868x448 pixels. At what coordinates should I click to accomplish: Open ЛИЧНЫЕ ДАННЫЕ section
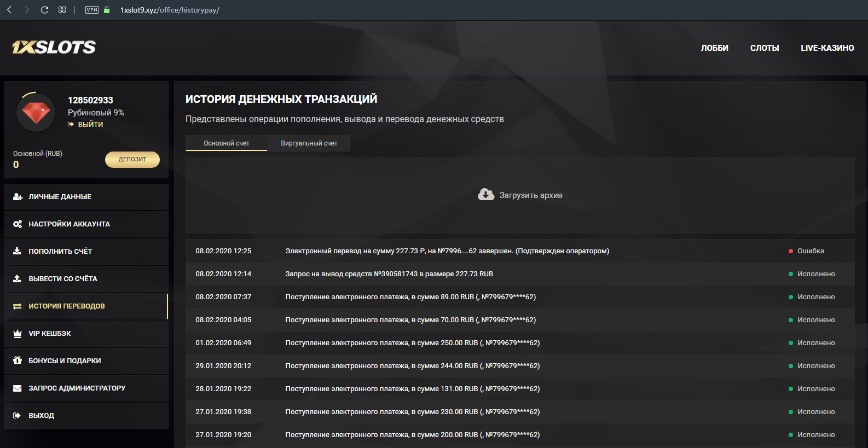86,197
